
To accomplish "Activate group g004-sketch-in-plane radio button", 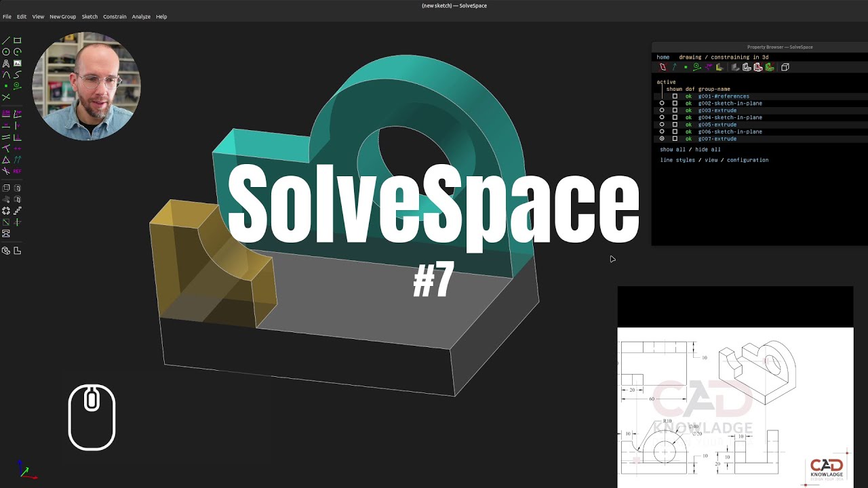I will click(662, 117).
